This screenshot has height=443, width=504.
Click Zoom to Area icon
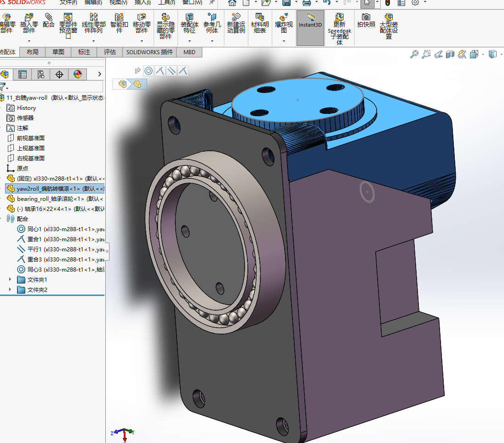426,54
